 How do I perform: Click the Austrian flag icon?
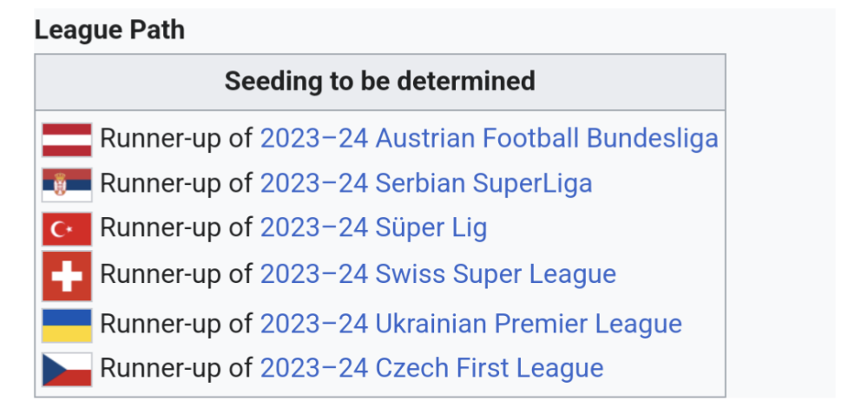(67, 139)
